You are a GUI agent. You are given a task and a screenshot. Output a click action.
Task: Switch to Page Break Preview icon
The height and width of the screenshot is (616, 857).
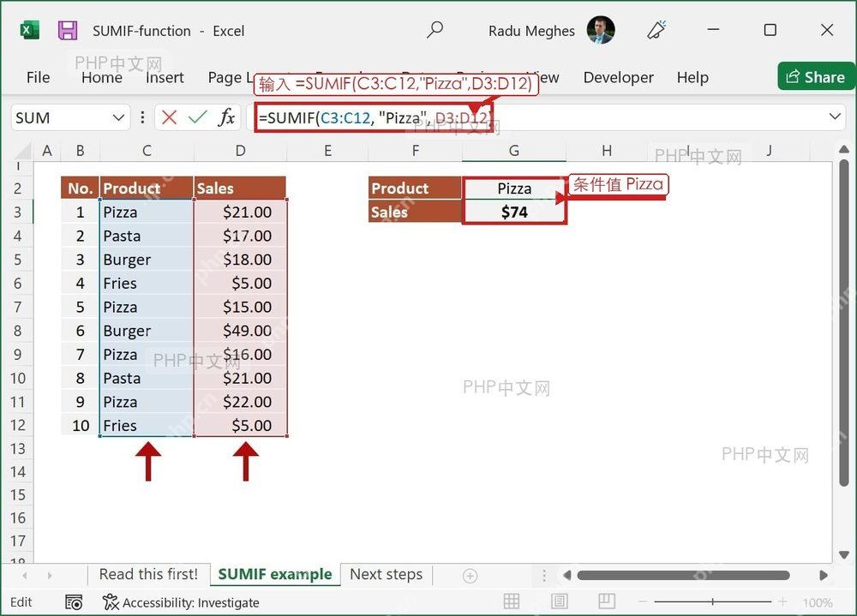pyautogui.click(x=607, y=601)
